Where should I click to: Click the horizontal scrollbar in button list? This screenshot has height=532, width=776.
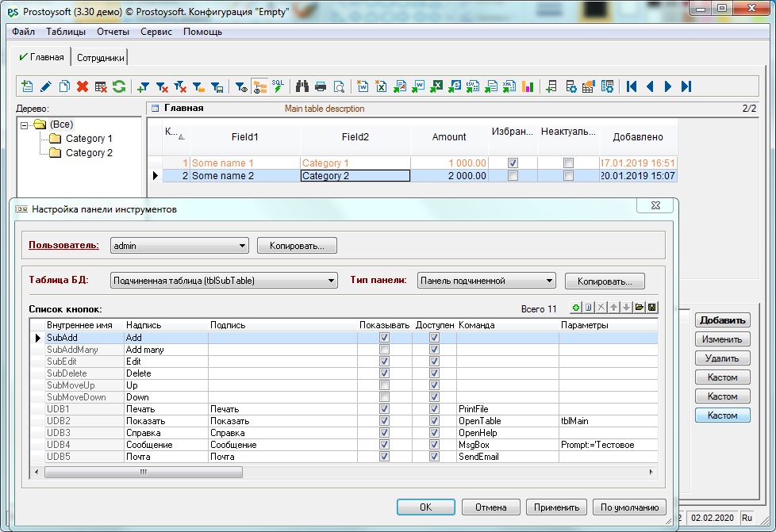[143, 472]
